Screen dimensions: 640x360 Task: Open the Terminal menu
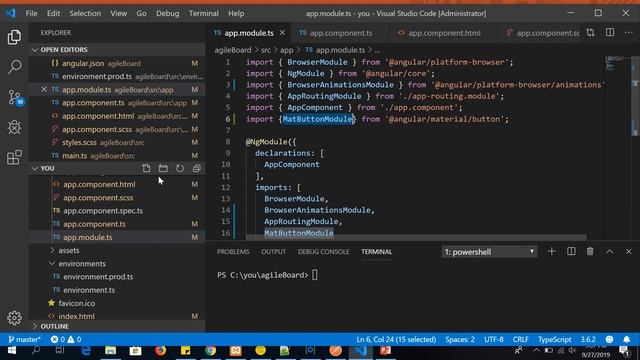coord(203,13)
